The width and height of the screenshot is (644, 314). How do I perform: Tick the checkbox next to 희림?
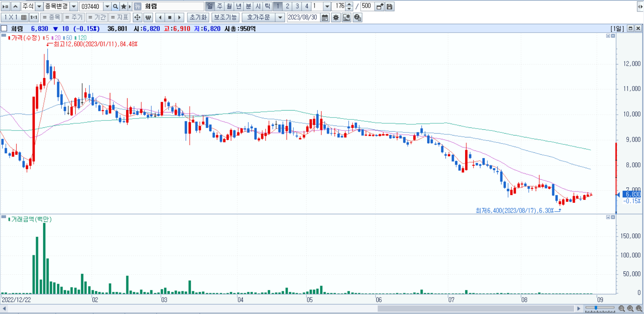pos(4,28)
